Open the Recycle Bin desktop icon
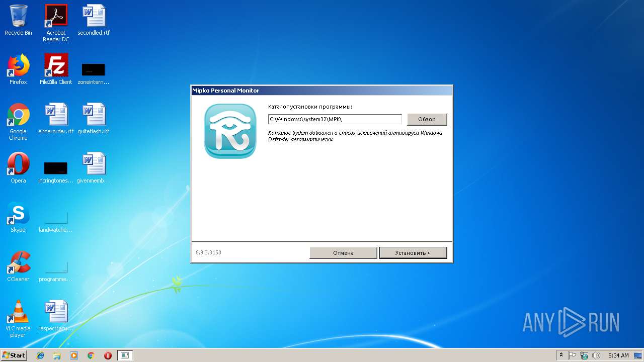Screen dimensions: 644x362 [x=18, y=20]
